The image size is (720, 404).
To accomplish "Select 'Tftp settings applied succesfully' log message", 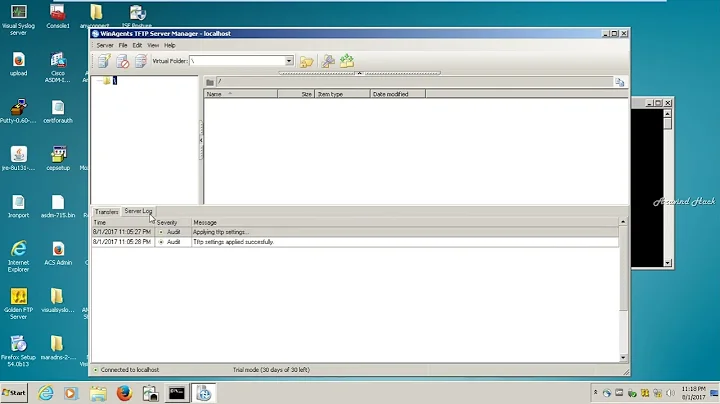I will 233,242.
